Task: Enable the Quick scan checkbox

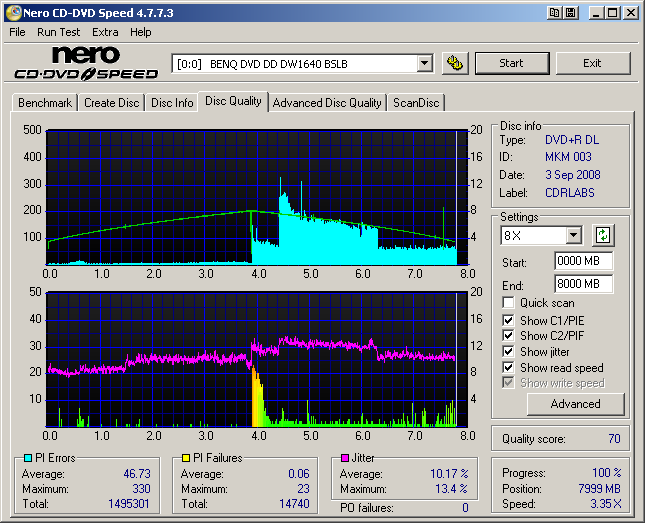Action: pos(509,303)
